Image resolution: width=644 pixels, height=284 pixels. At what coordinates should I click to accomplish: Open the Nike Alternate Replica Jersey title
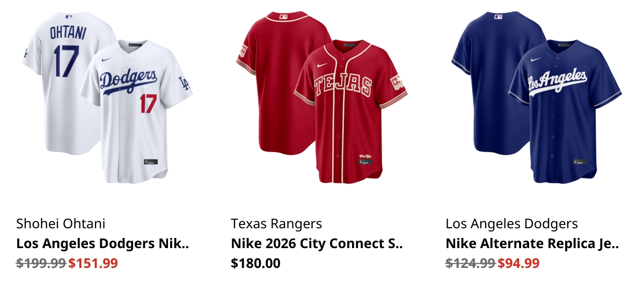pos(532,244)
